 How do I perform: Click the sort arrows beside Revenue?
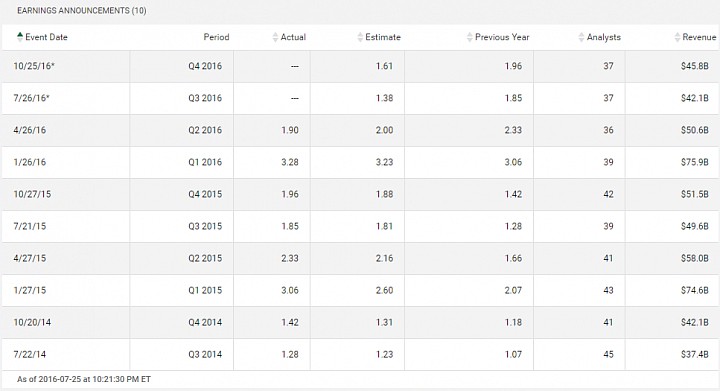coord(677,37)
